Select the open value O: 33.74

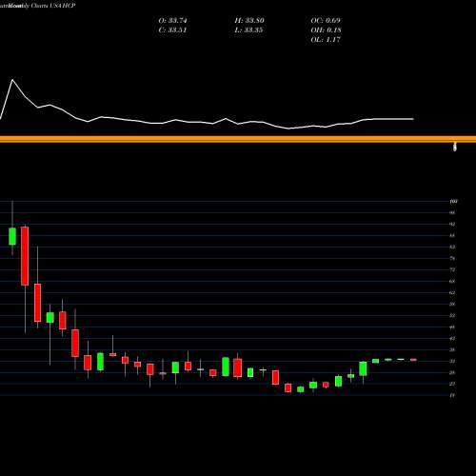pos(172,21)
